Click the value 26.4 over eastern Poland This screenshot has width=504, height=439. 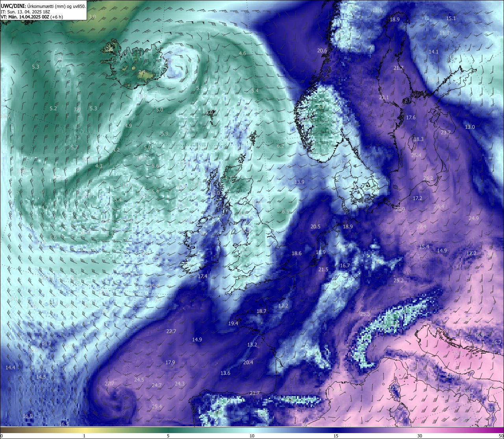[x=439, y=207]
